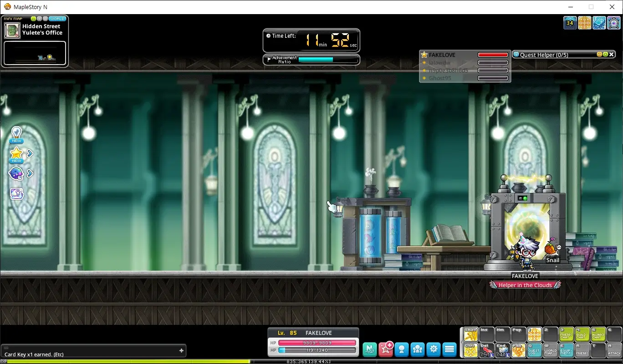Open the Guild Chat quickslot (key 4)

point(582,334)
